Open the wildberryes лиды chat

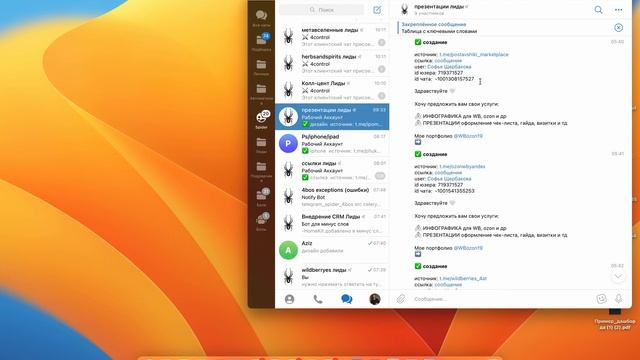coord(332,276)
